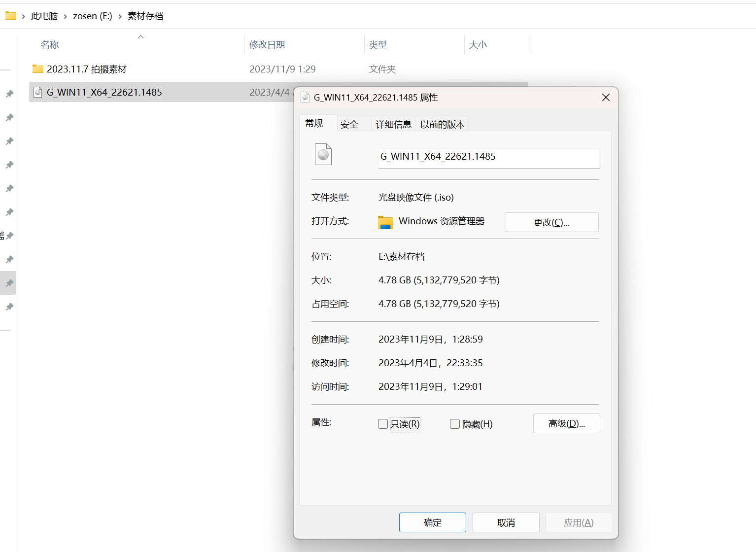Click the large ISO file icon in the 常规 tab
Viewport: 756px width, 552px height.
pyautogui.click(x=323, y=154)
